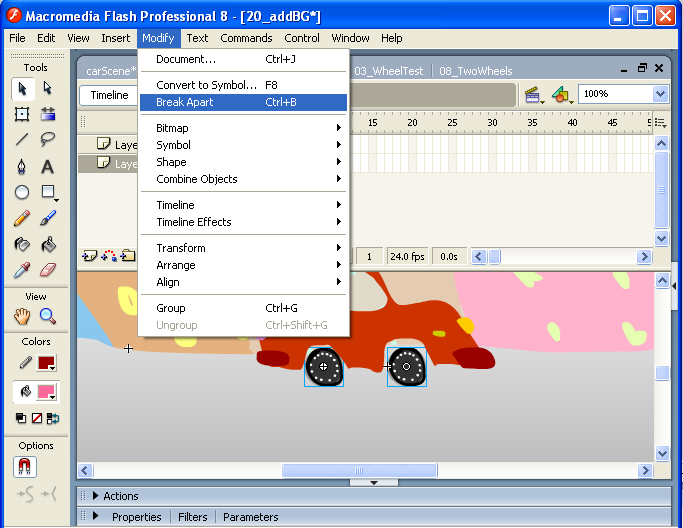This screenshot has width=683, height=528.
Task: Click the No Color button
Action: pos(36,418)
